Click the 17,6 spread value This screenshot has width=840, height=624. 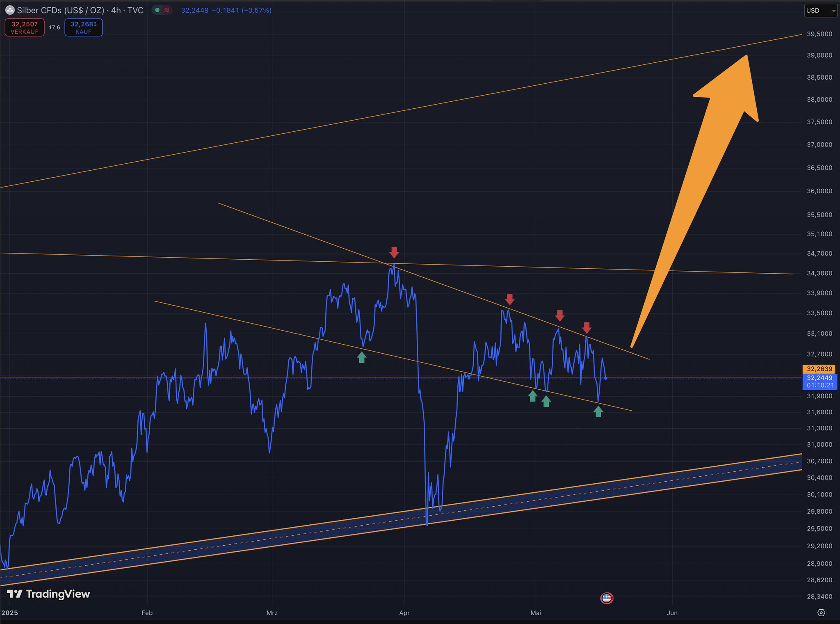pyautogui.click(x=55, y=27)
